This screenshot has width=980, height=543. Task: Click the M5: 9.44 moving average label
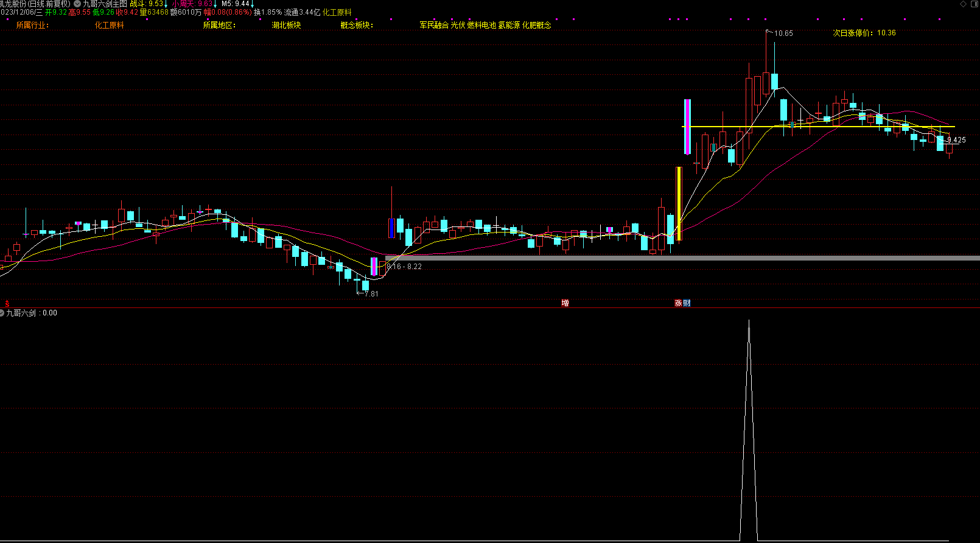point(236,4)
